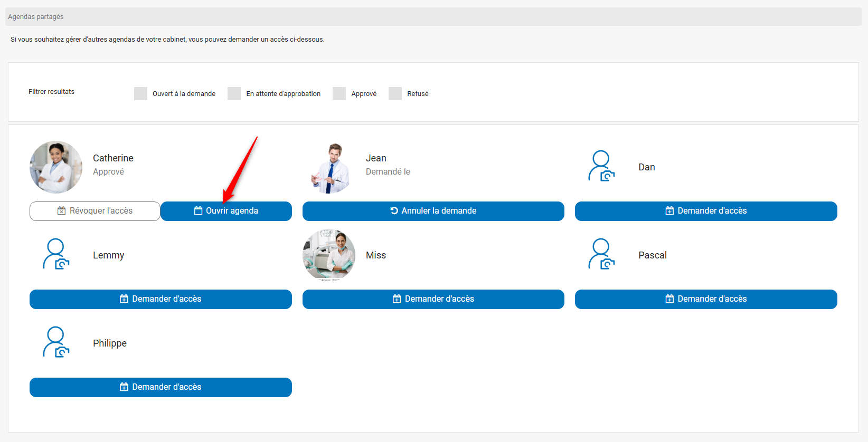Click Lemmy's placeholder avatar icon

click(56, 254)
